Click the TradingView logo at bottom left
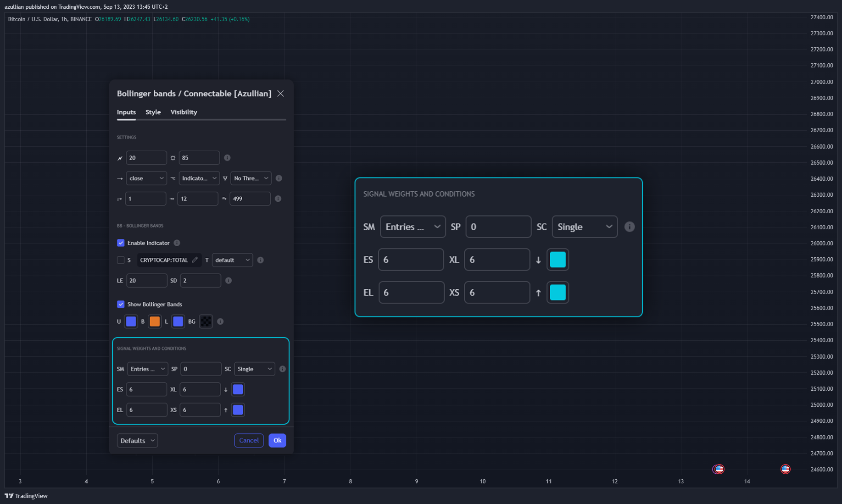 26,496
